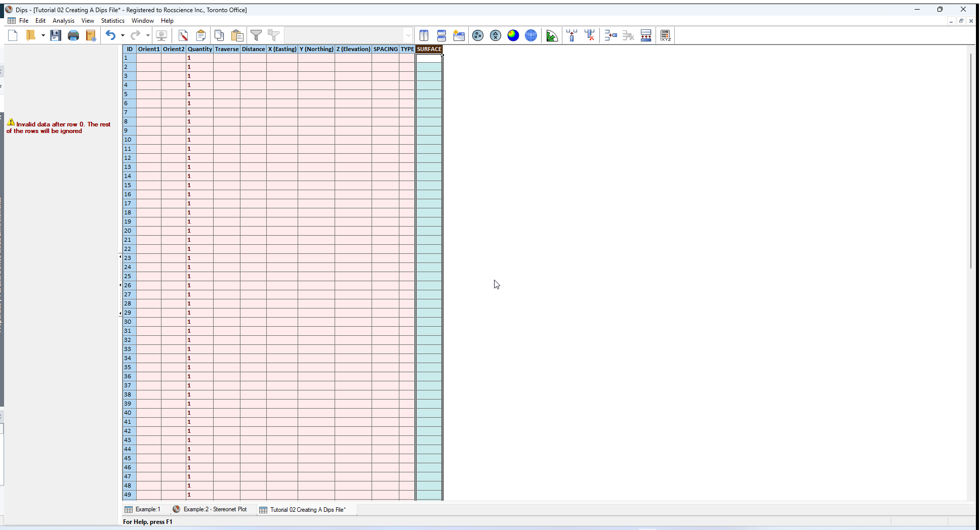980x530 pixels.
Task: Select the X (Easting) column header
Action: [282, 49]
